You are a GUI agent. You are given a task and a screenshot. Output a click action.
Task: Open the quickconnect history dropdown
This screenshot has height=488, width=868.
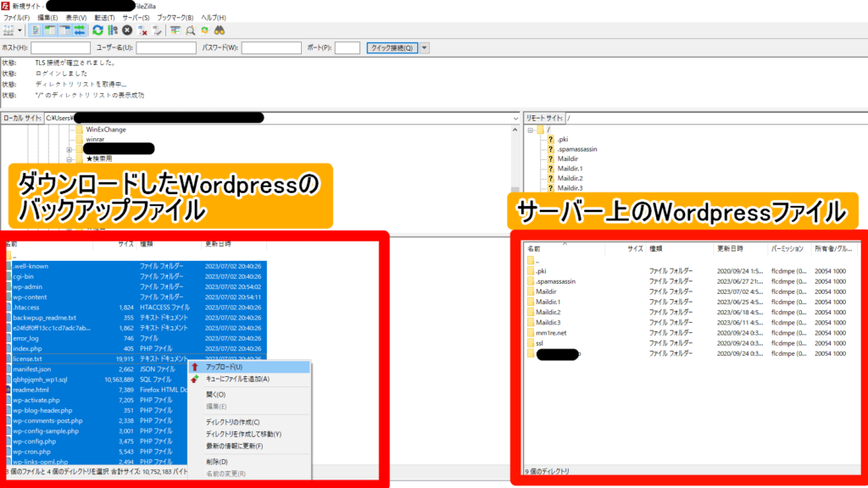click(425, 48)
